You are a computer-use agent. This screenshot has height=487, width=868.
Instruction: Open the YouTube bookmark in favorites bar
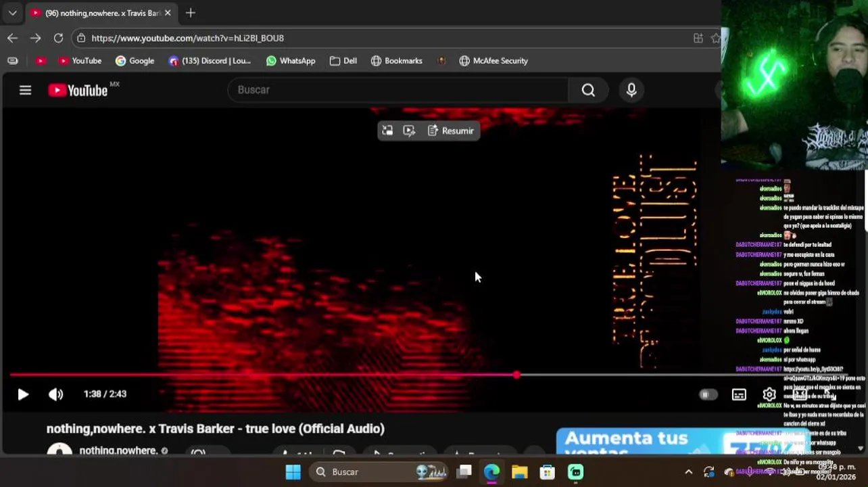click(x=80, y=61)
